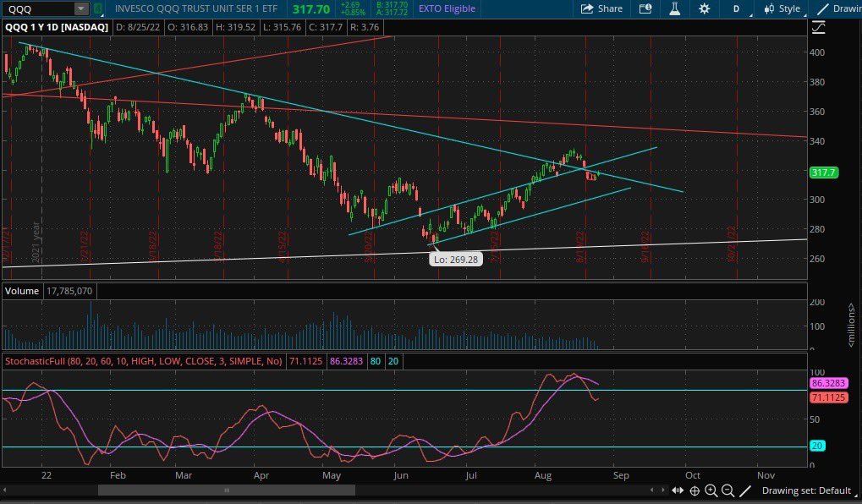Click the O: 316.83 open value
The width and height of the screenshot is (862, 504).
click(188, 27)
